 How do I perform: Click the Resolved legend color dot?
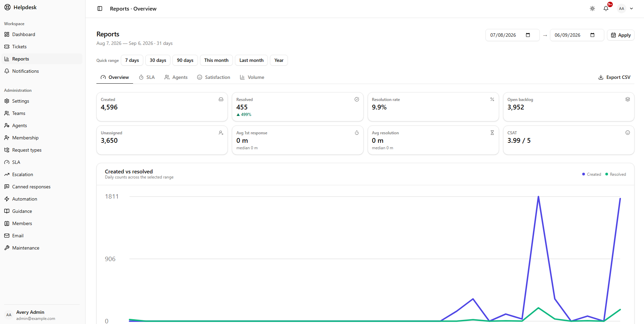pos(607,174)
